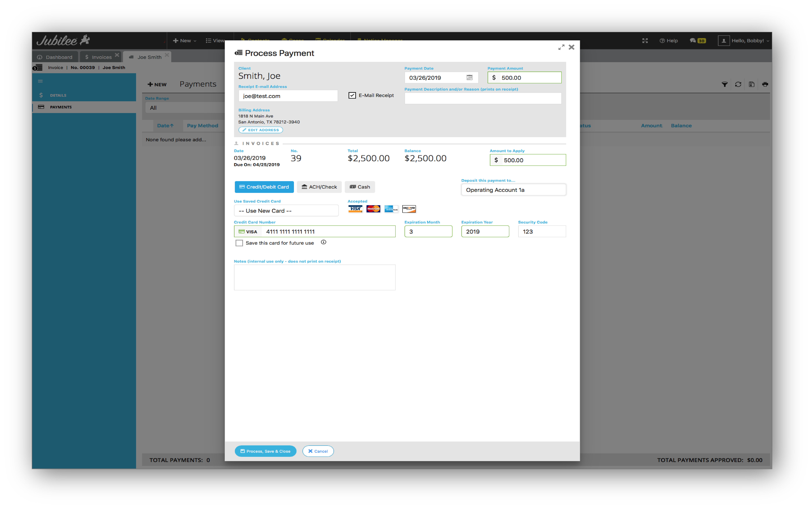Open Payments in the sidebar
Viewport: 812px width, 509px height.
tap(84, 107)
